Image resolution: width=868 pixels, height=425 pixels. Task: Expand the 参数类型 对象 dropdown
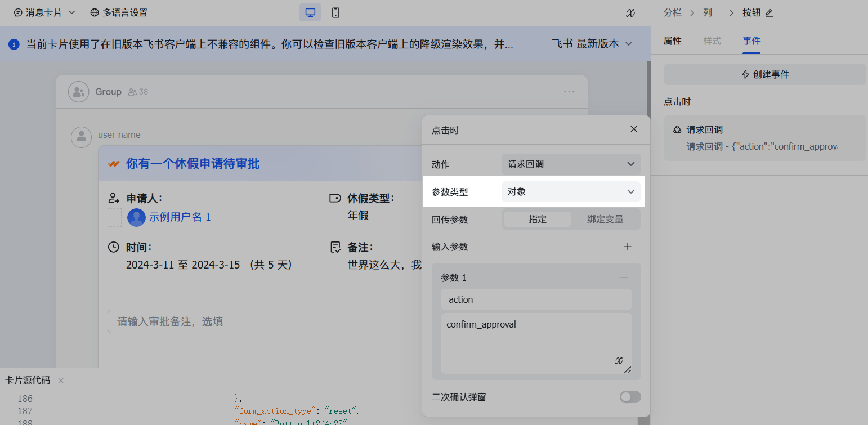click(571, 192)
